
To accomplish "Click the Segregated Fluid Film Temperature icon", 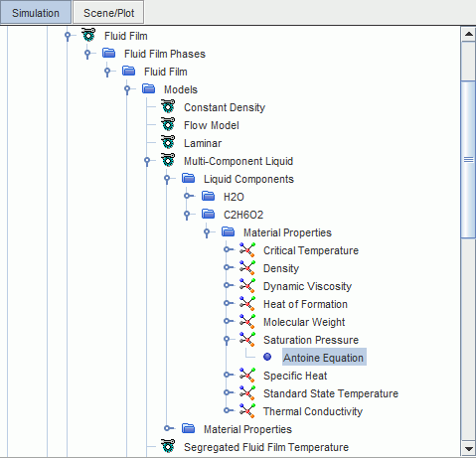I will 168,446.
